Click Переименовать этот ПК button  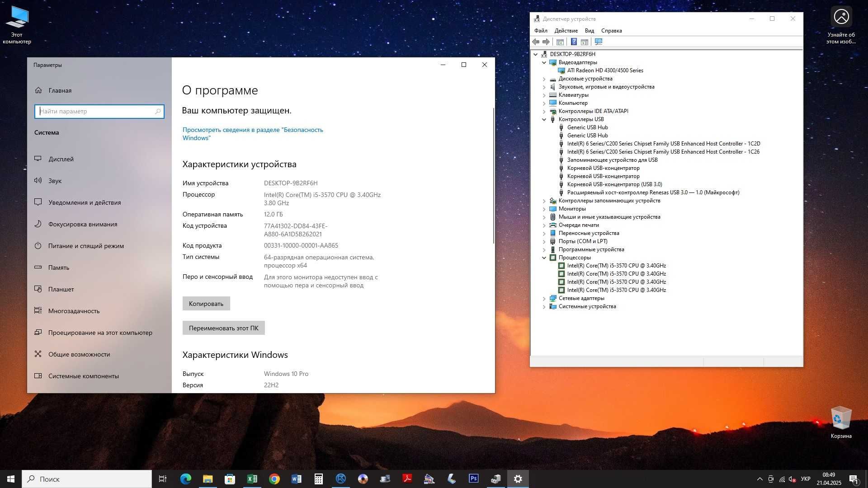pos(224,328)
